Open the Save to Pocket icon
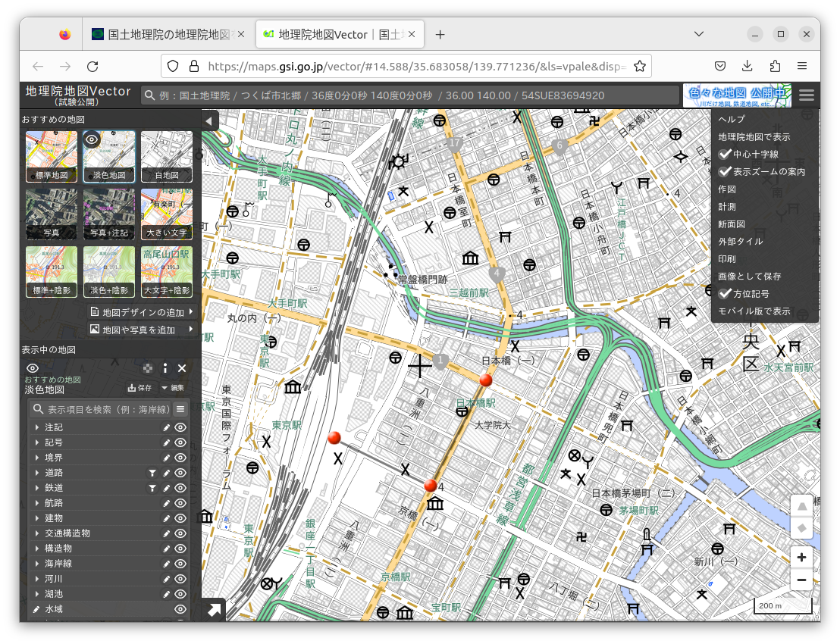The height and width of the screenshot is (644, 840). [x=720, y=66]
